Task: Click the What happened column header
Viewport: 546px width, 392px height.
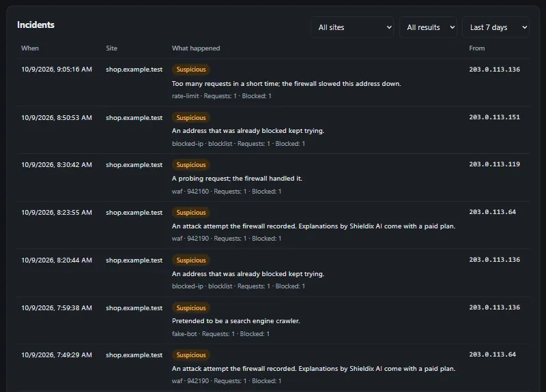Action: click(196, 48)
